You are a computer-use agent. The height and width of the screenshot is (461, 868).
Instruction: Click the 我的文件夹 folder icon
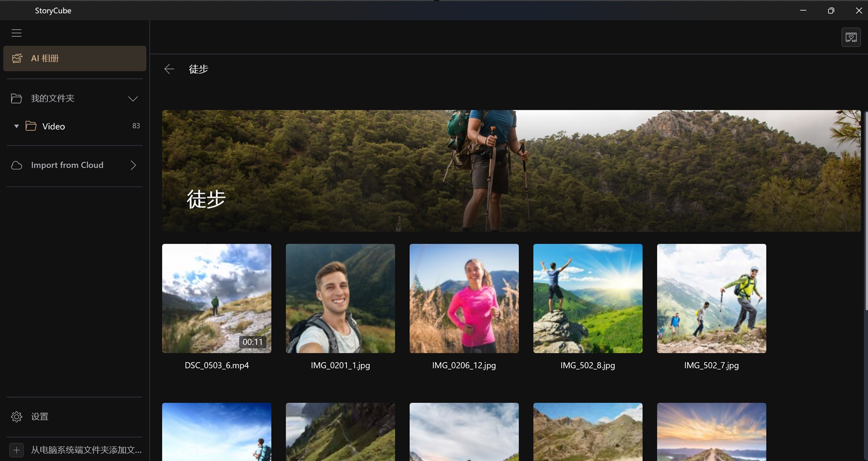[x=16, y=98]
